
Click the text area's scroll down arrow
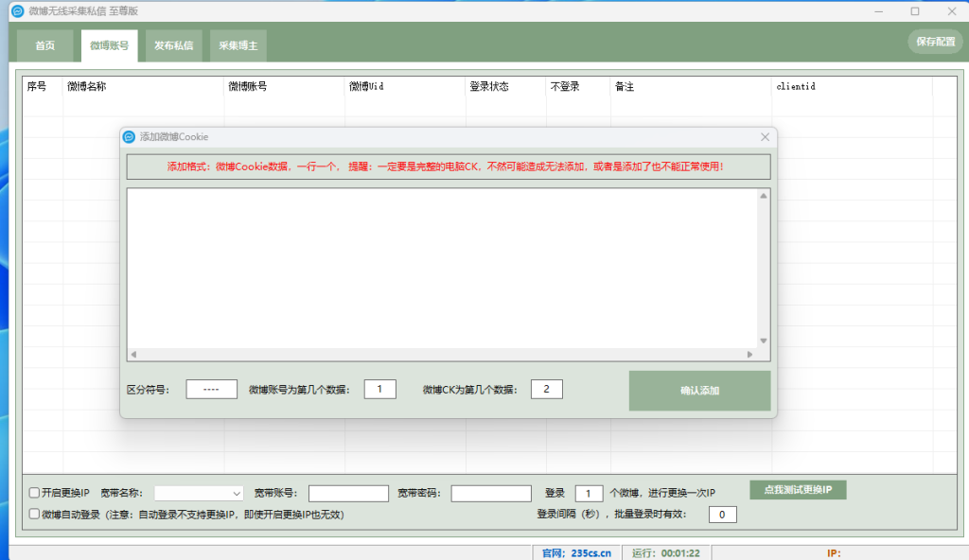(763, 341)
